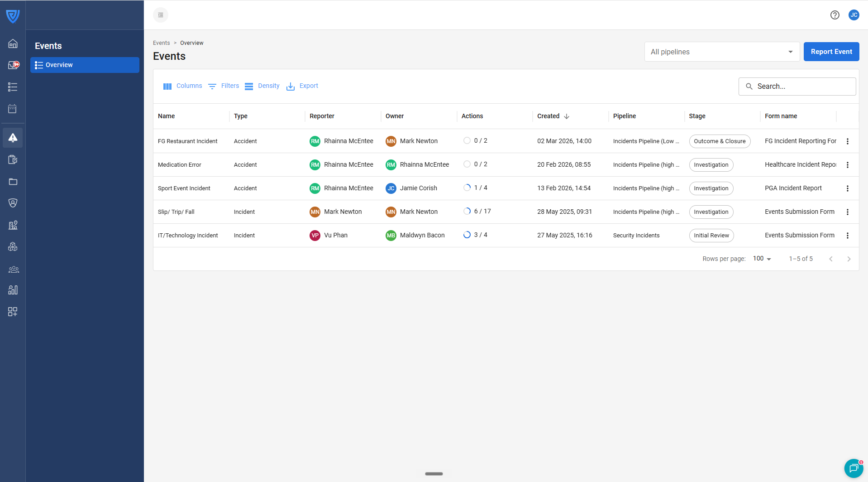Open the task list sidebar icon

[13, 87]
